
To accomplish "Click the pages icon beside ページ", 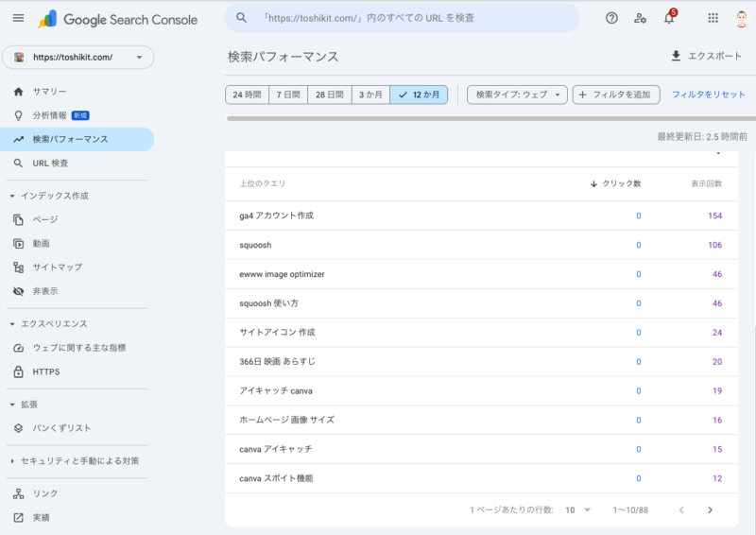I will pos(18,219).
